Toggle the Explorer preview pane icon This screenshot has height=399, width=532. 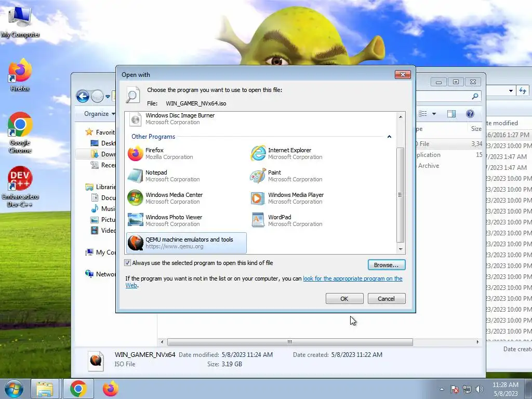(x=451, y=114)
